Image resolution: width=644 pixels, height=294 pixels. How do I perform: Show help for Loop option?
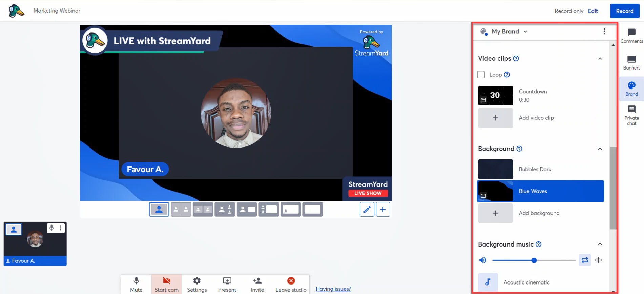click(x=507, y=75)
